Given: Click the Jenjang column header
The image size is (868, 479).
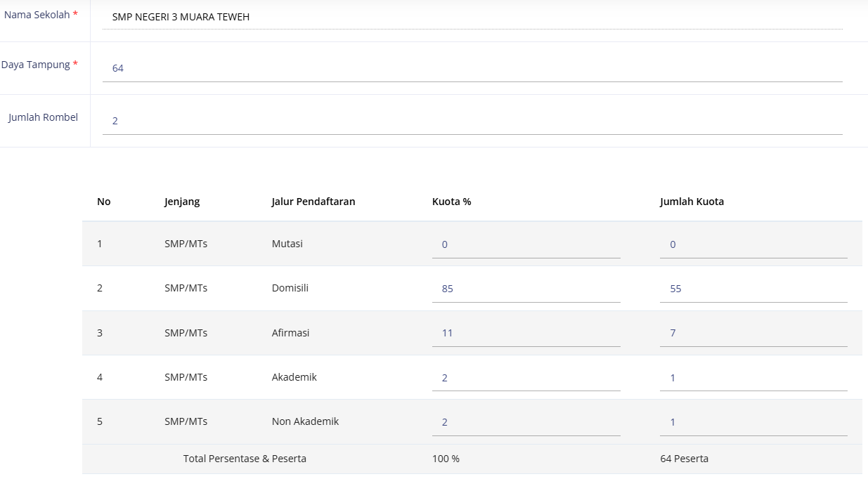Looking at the screenshot, I should point(182,202).
